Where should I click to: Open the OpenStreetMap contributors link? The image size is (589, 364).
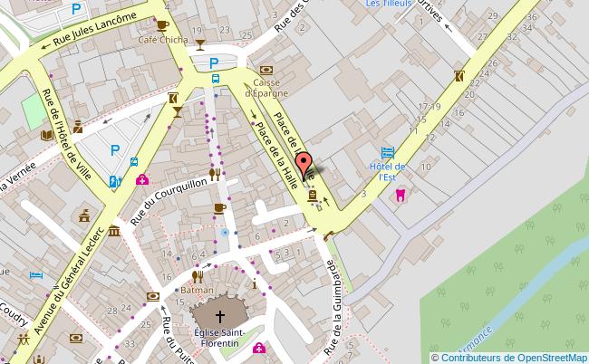point(508,358)
